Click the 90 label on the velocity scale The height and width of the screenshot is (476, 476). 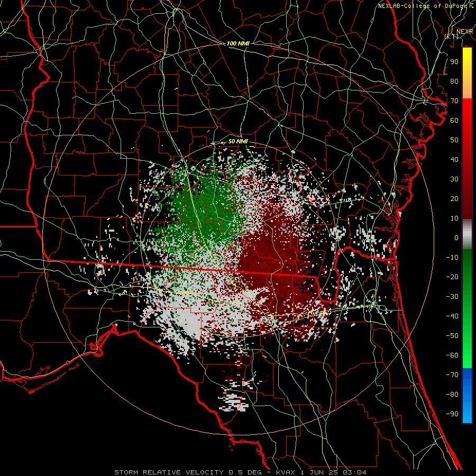pos(454,62)
